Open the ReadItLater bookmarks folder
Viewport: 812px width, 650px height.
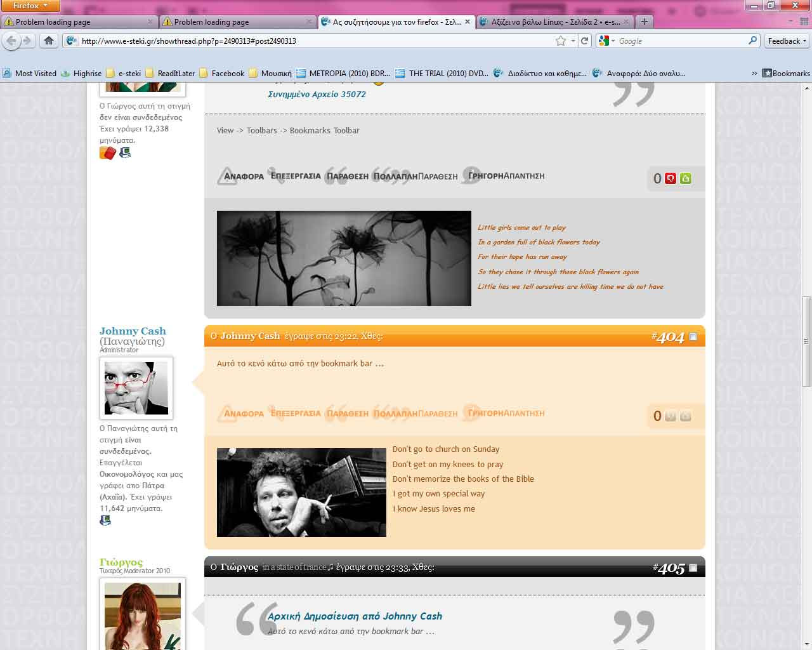point(170,74)
